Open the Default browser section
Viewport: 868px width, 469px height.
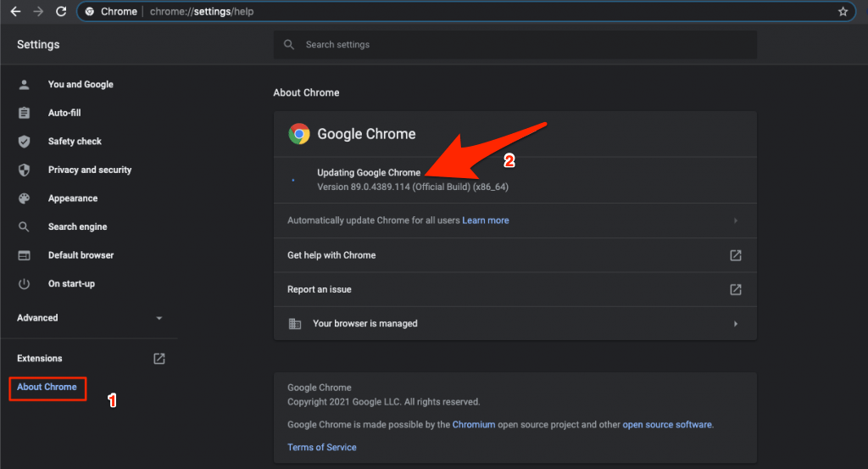[x=81, y=255]
